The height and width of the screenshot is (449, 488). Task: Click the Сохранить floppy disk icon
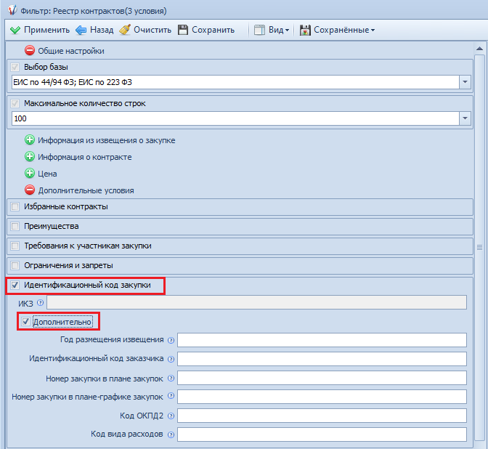[183, 30]
